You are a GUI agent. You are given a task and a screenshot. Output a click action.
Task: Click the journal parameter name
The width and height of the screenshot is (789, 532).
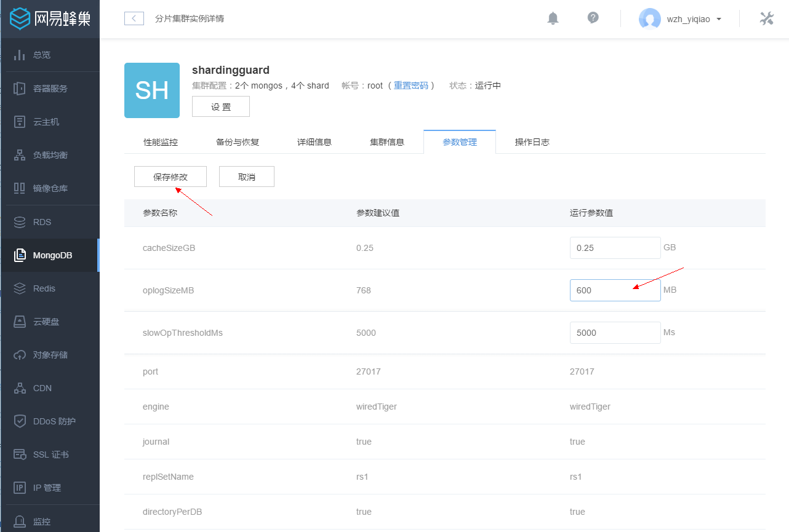point(156,442)
